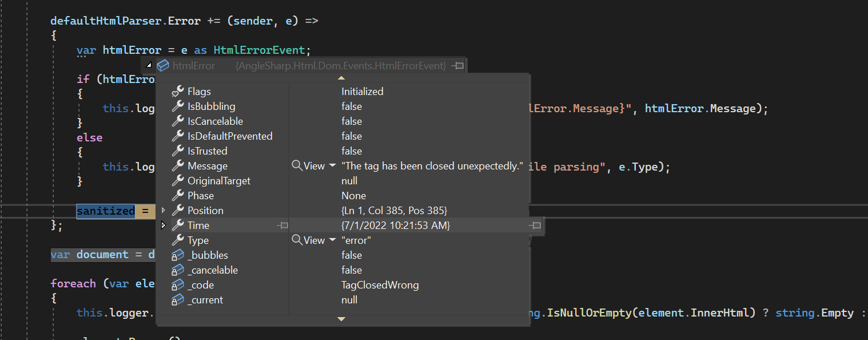Click the wrench icon next to OriginalTarget
This screenshot has width=868, height=340.
(178, 180)
